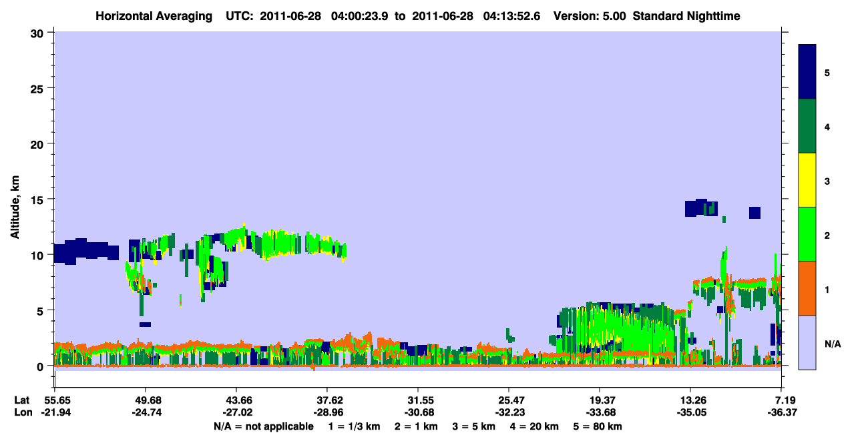Click the lavender N/A color swatch
The image size is (868, 445).
pyautogui.click(x=807, y=342)
